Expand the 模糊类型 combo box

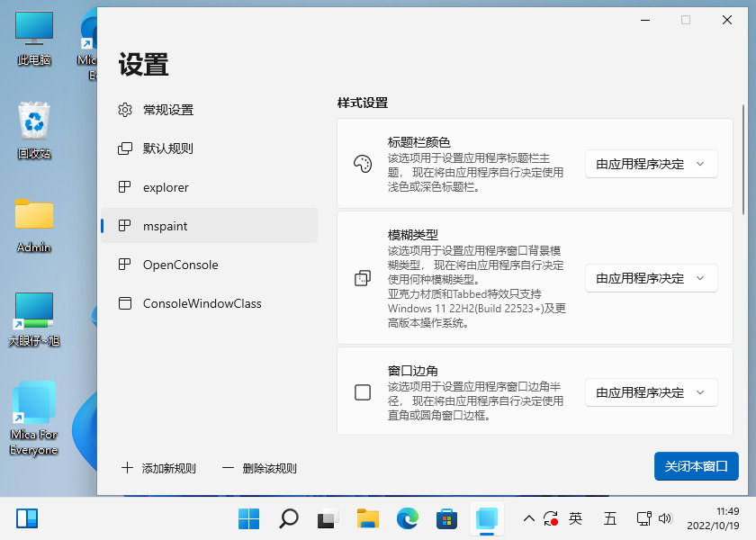pyautogui.click(x=651, y=278)
